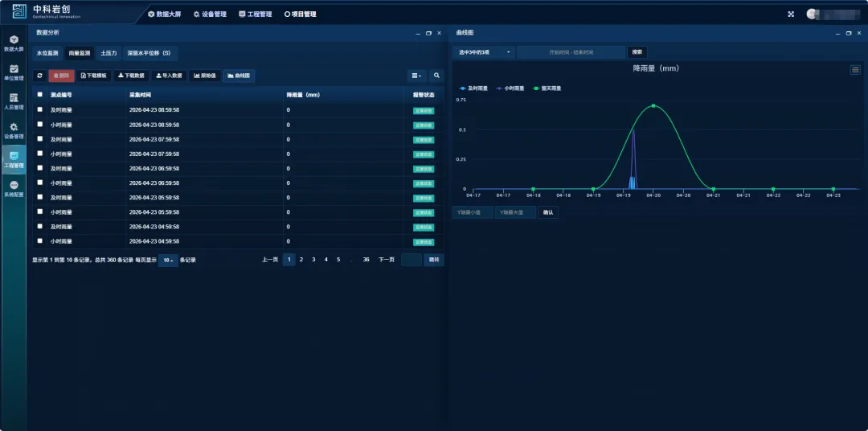The image size is (868, 431).
Task: Open the 工程管理 menu in the top navigation
Action: point(256,14)
